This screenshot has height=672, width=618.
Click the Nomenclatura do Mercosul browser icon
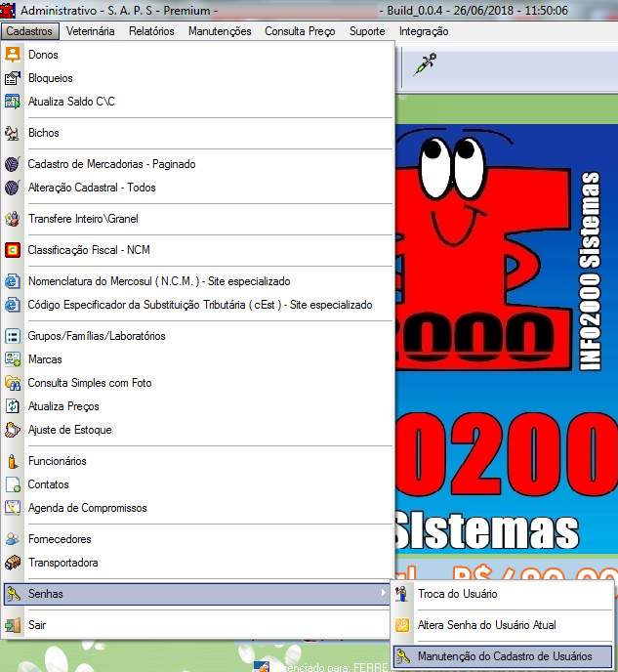point(13,281)
